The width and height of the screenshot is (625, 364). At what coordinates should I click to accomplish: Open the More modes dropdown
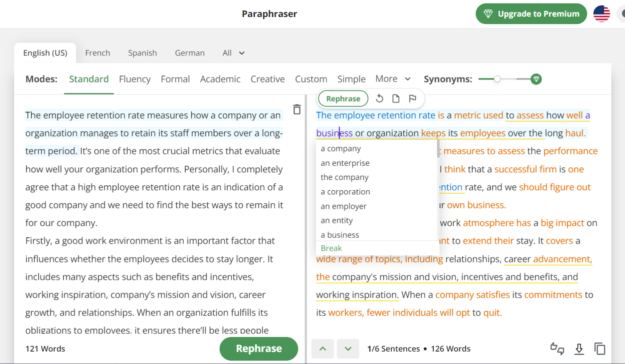tap(393, 79)
